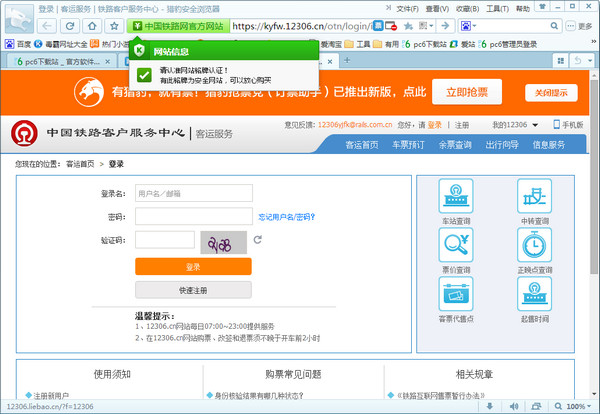Click the 快速注册 quick register button
The image size is (600, 414).
193,290
